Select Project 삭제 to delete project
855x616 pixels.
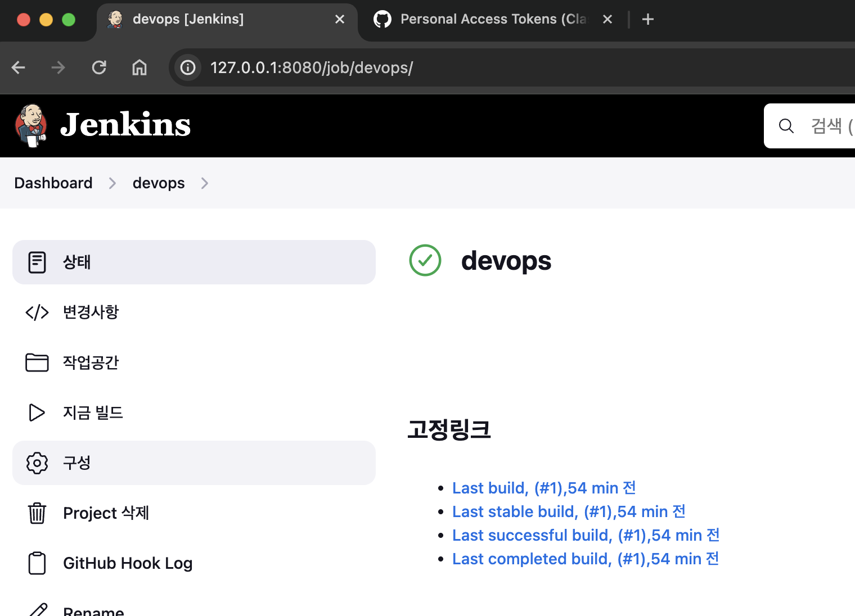[194, 513]
